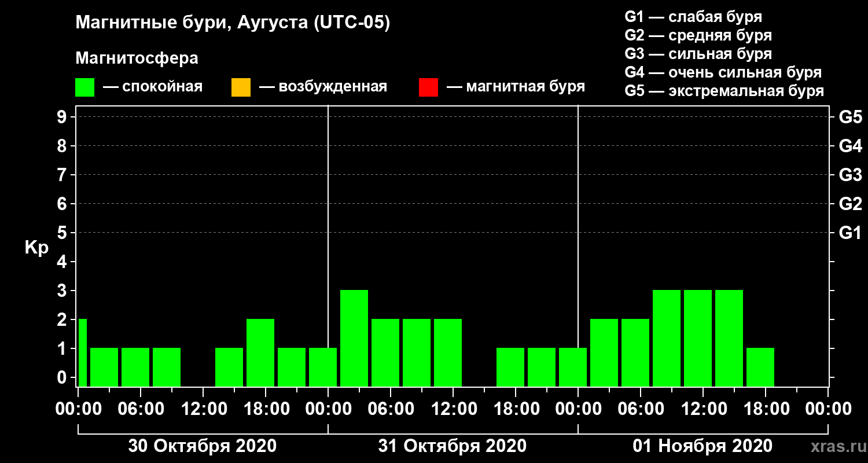Click Kp 2 bar near 18:00 on 30 October
The width and height of the screenshot is (868, 463).
pyautogui.click(x=260, y=352)
